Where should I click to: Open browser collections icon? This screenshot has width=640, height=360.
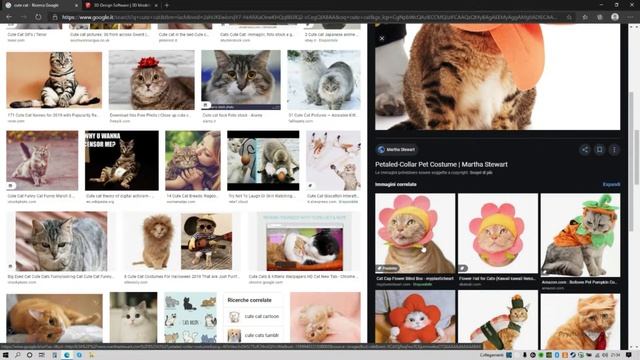click(600, 17)
